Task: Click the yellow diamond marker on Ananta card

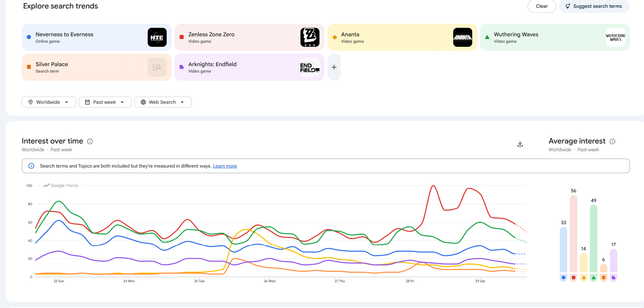Action: click(x=335, y=37)
